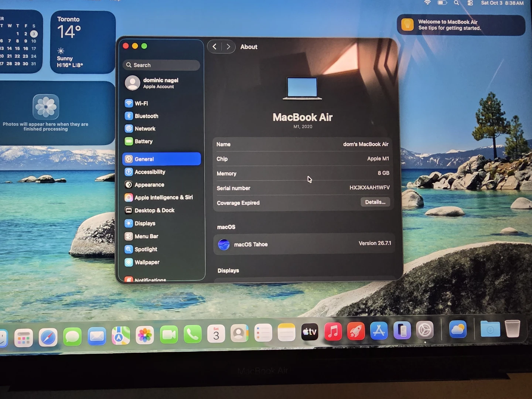Click the macOS Tahoe version row
The height and width of the screenshot is (399, 532).
tap(304, 244)
